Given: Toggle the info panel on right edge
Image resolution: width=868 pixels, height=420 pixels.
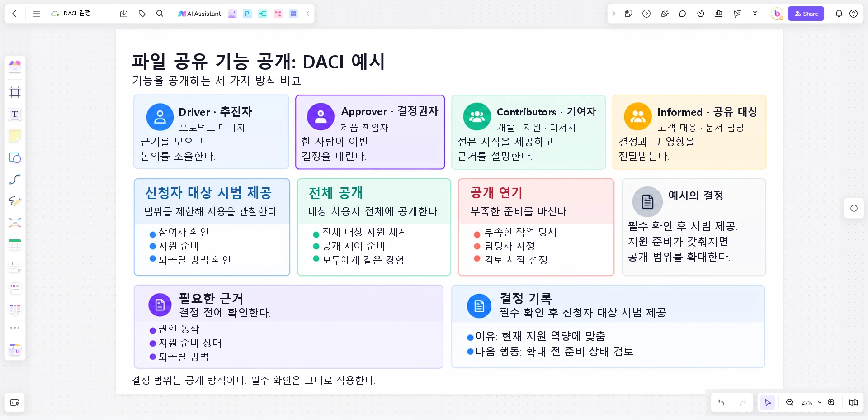Looking at the screenshot, I should coord(854,208).
